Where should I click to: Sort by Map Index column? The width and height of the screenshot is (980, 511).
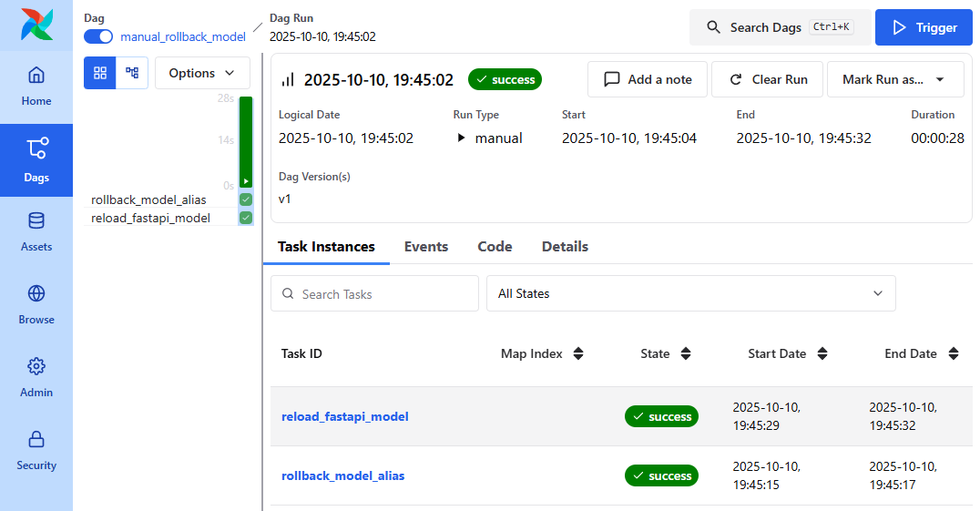(578, 353)
